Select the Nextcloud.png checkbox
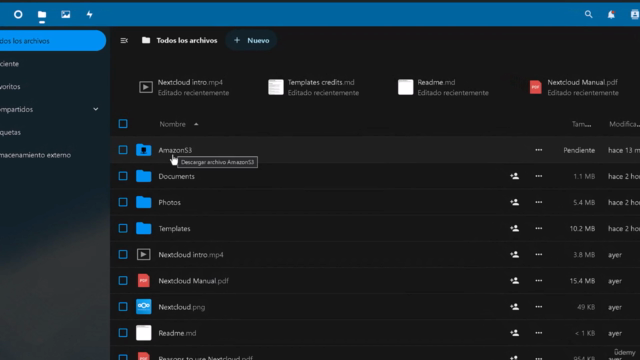This screenshot has height=360, width=640. pyautogui.click(x=123, y=307)
